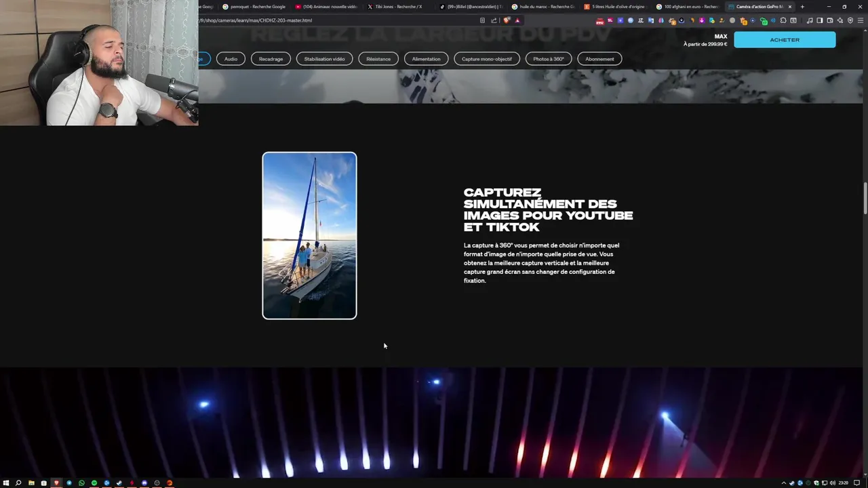
Task: Click the heading 'CAPTUREZ SIMULTANÉMENT DES IMAGES'
Action: pos(548,209)
